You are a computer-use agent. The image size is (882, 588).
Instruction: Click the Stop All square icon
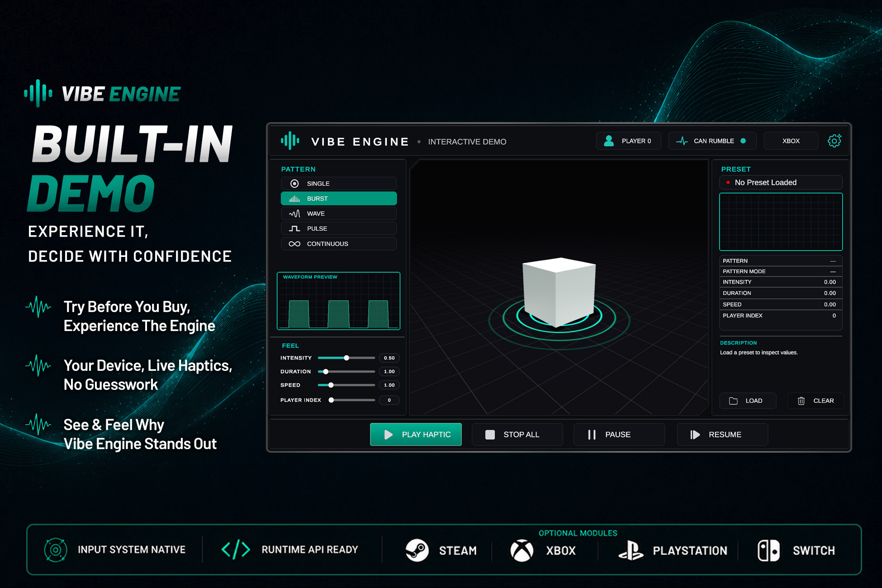pyautogui.click(x=490, y=435)
